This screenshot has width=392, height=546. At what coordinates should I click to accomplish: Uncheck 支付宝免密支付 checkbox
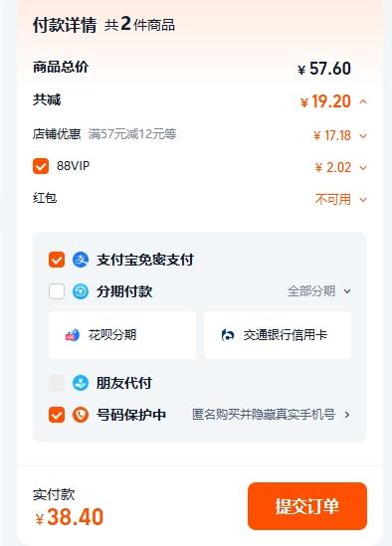coord(57,260)
